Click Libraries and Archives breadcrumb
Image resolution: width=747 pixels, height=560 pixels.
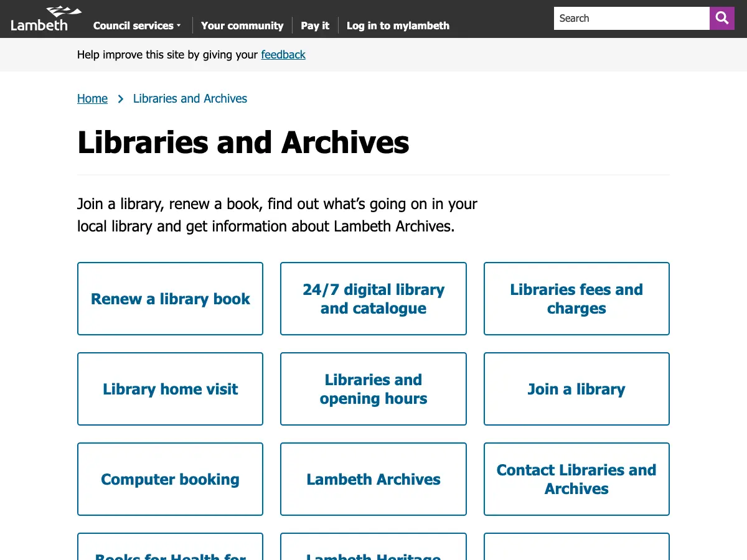190,98
